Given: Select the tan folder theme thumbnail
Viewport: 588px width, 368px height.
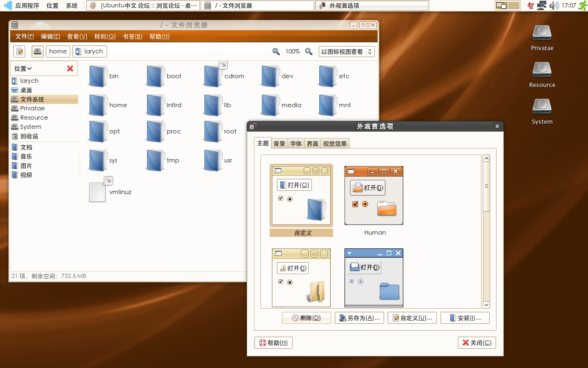Looking at the screenshot, I should [x=301, y=277].
